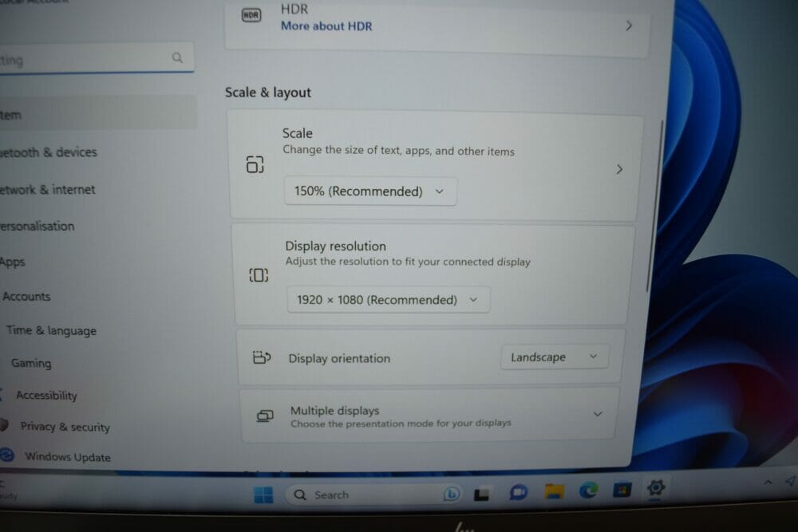The width and height of the screenshot is (798, 532).
Task: Click the Privacy & security shield icon
Action: coord(4,424)
